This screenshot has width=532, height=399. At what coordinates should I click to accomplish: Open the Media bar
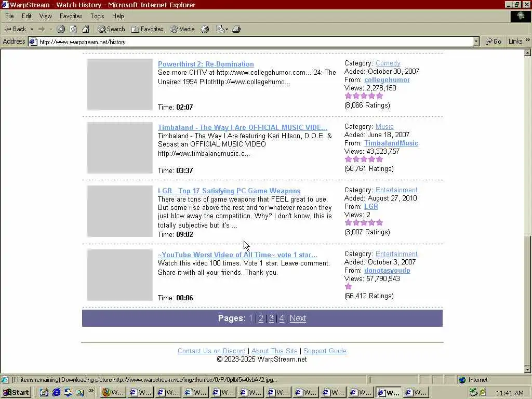pos(182,29)
